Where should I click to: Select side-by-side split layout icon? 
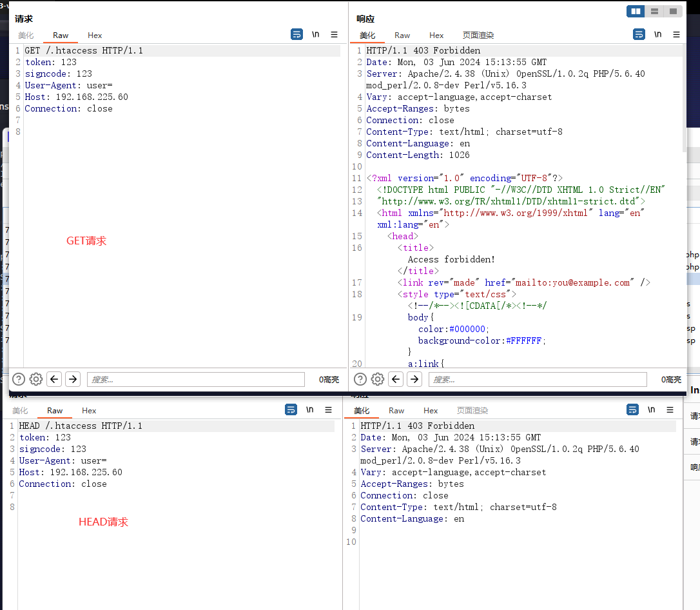click(636, 11)
